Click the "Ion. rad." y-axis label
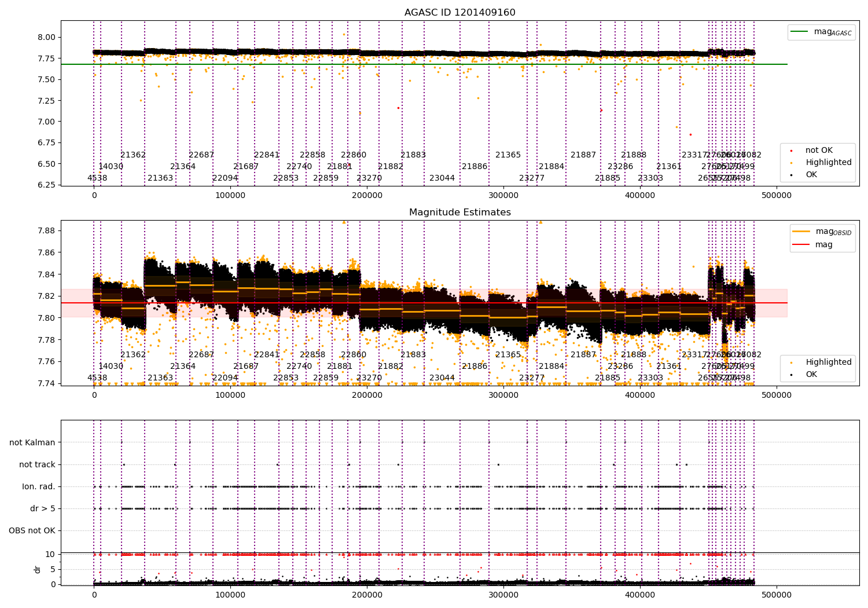The width and height of the screenshot is (868, 608). pos(39,486)
